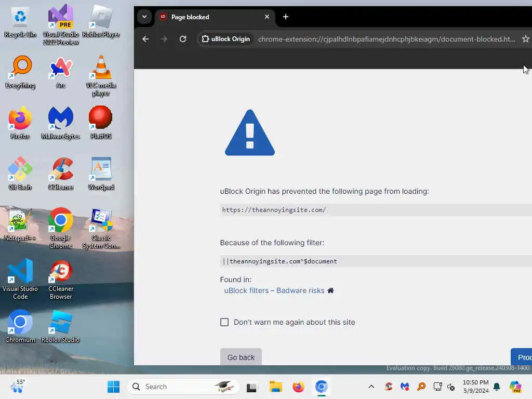Expand the tab search dropdown arrow
The width and height of the screenshot is (532, 399).
(144, 17)
